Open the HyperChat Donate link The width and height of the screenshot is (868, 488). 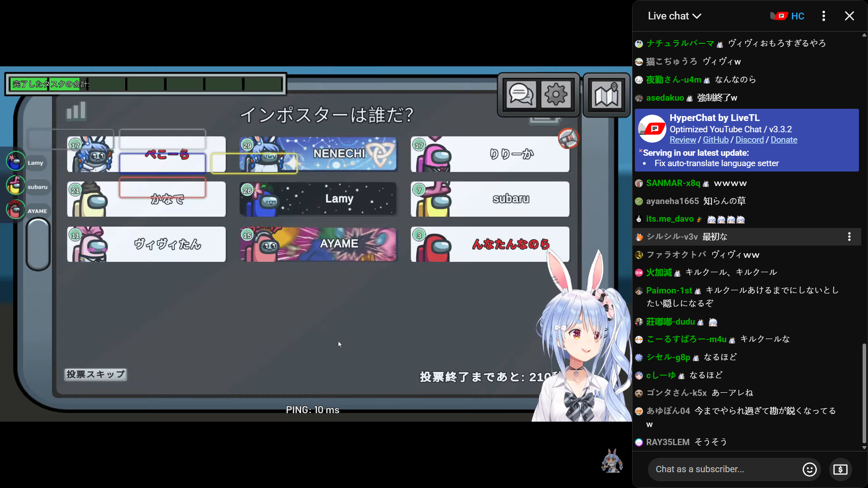pos(784,140)
